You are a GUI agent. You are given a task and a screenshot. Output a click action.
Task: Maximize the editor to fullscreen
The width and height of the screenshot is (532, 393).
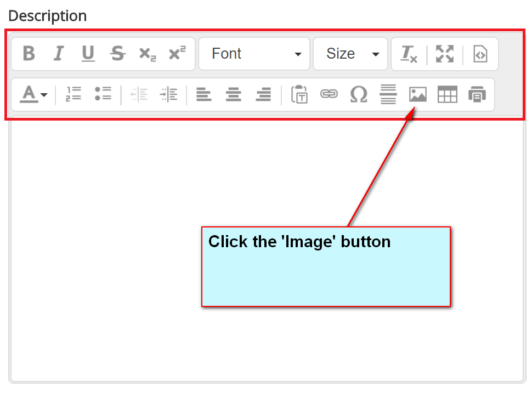[x=445, y=54]
